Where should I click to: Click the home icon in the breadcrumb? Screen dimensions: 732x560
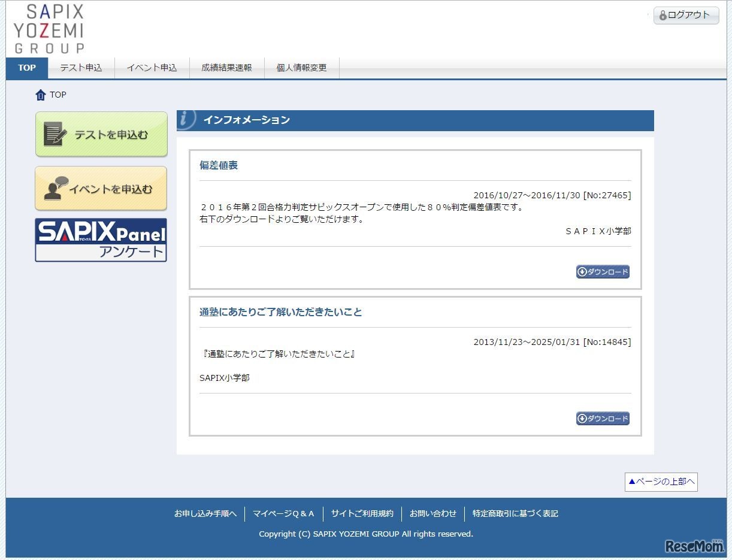[x=40, y=95]
